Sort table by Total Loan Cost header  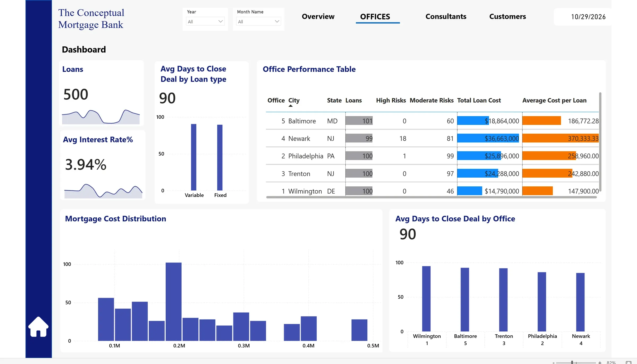[479, 100]
